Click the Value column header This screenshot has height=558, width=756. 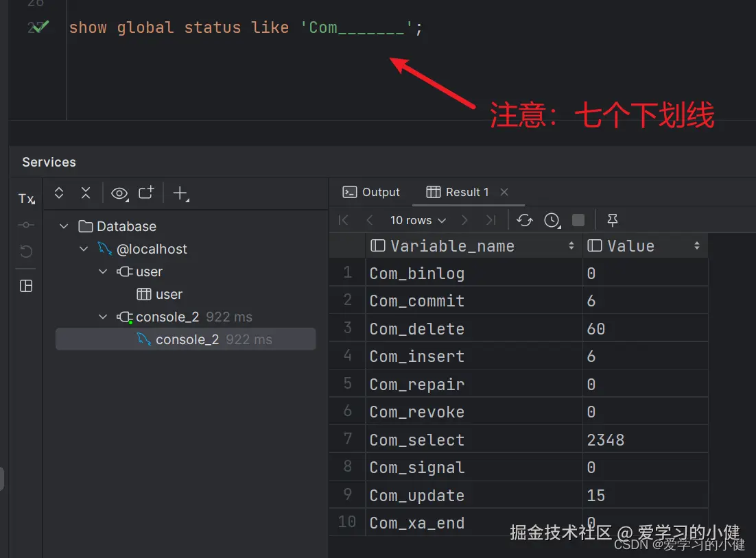[x=645, y=245]
